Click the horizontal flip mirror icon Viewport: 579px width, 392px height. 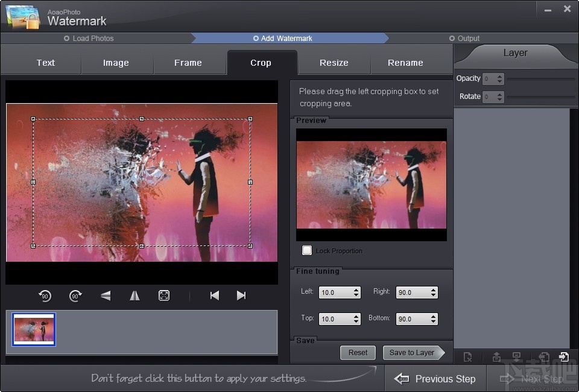(134, 296)
